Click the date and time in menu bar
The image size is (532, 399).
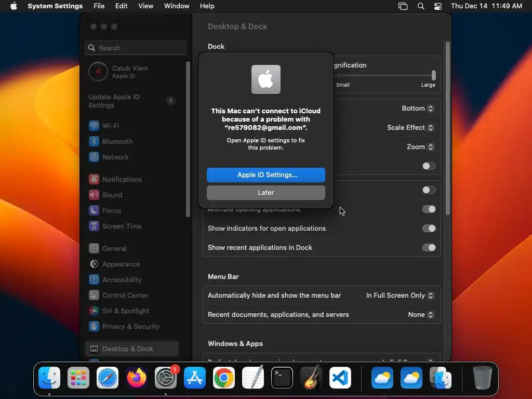[x=486, y=6]
